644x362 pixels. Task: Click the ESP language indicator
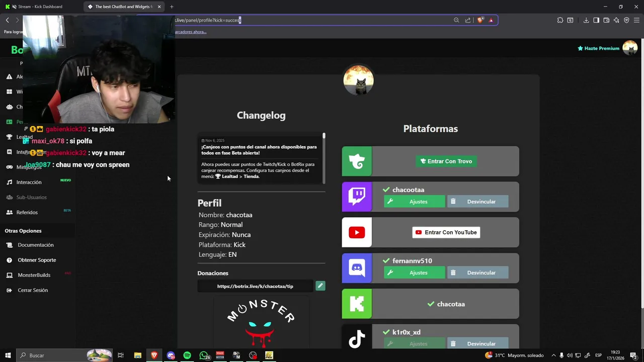(598, 355)
